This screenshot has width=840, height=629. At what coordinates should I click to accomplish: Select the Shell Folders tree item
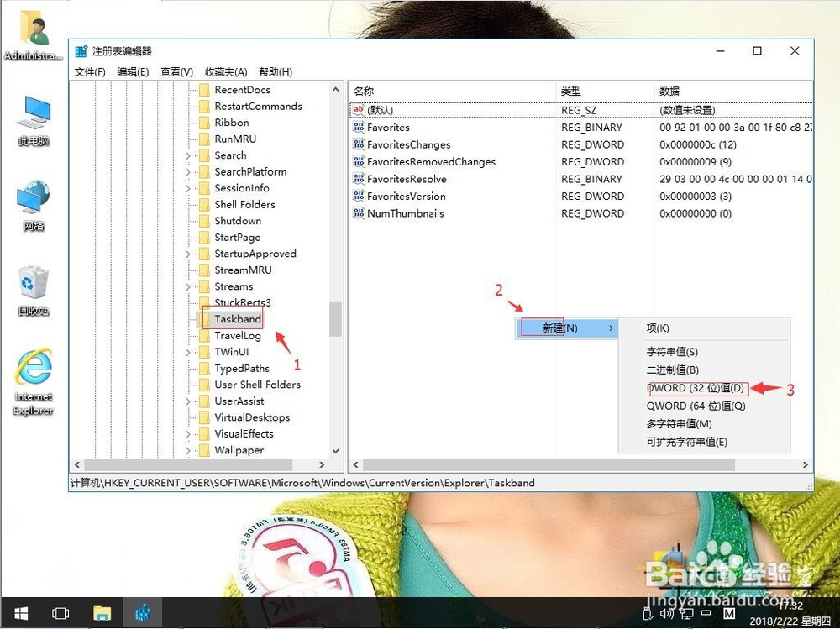(x=244, y=204)
